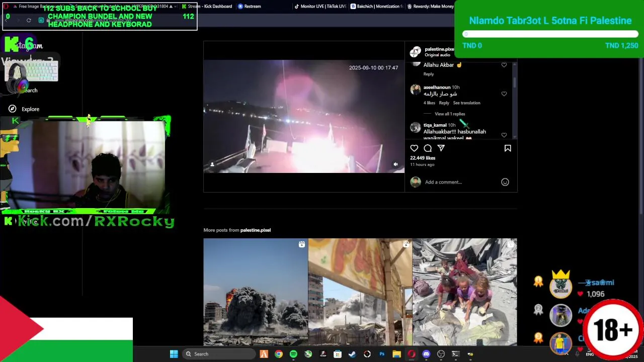Open the market stall smoke reel thumbnail
Viewport: 644px width, 362px height.
click(x=360, y=292)
